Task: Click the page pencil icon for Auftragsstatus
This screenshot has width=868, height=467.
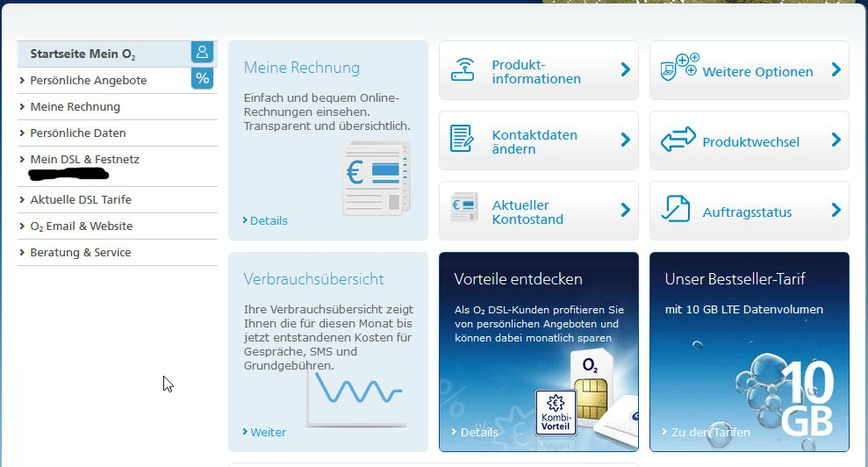Action: 676,209
